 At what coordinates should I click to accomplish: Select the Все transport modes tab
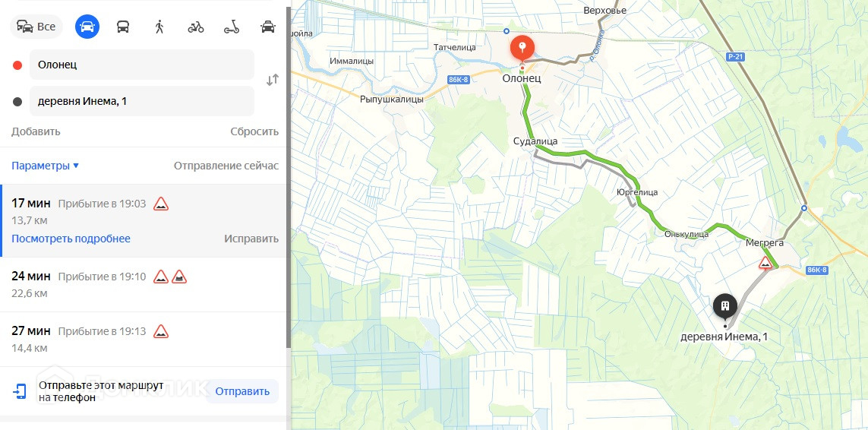pyautogui.click(x=36, y=26)
